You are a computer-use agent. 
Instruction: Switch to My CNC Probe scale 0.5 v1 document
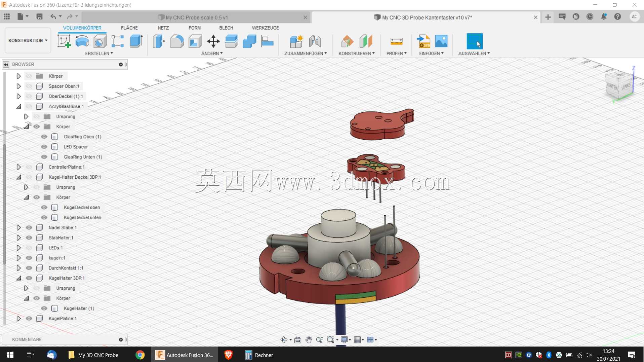197,17
